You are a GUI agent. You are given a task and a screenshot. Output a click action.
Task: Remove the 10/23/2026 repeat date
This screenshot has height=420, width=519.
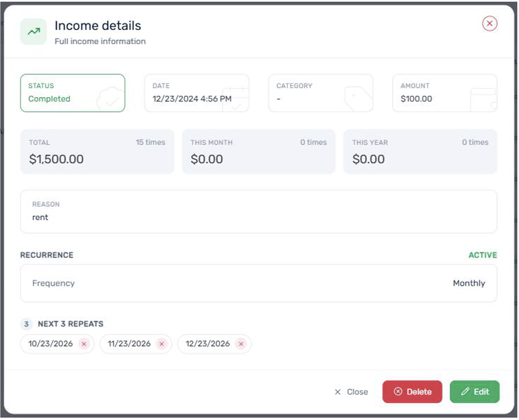click(x=84, y=344)
